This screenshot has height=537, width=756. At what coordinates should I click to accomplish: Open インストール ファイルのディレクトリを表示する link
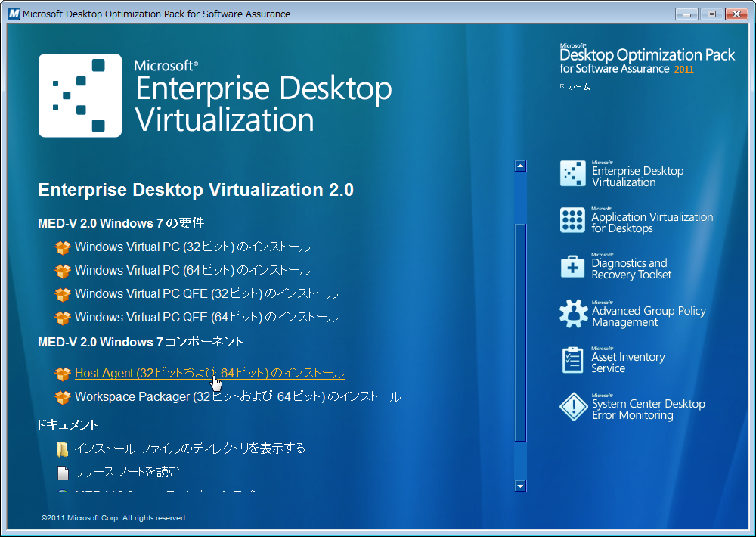point(190,449)
